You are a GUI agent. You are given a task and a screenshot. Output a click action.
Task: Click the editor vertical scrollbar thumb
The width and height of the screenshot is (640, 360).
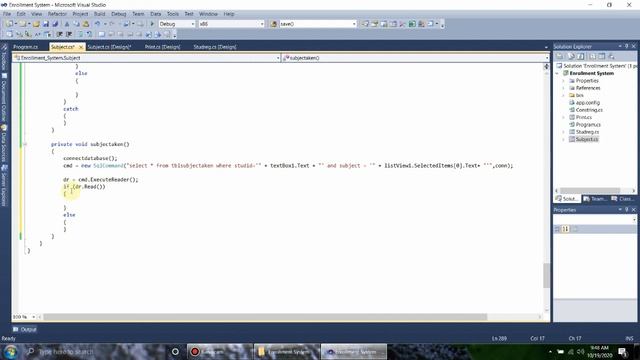[x=546, y=276]
